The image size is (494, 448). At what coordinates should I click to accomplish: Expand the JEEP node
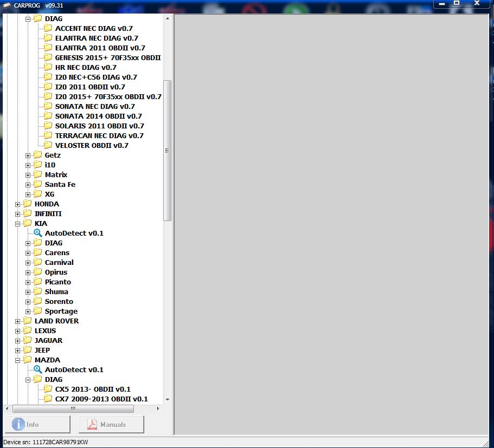click(18, 350)
